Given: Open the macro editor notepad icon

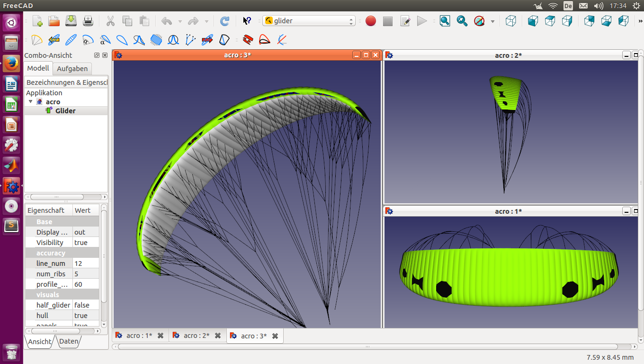Looking at the screenshot, I should [405, 21].
